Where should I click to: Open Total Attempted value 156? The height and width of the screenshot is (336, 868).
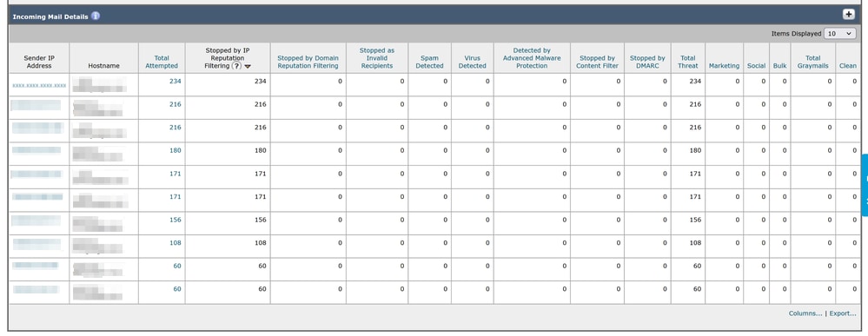176,220
